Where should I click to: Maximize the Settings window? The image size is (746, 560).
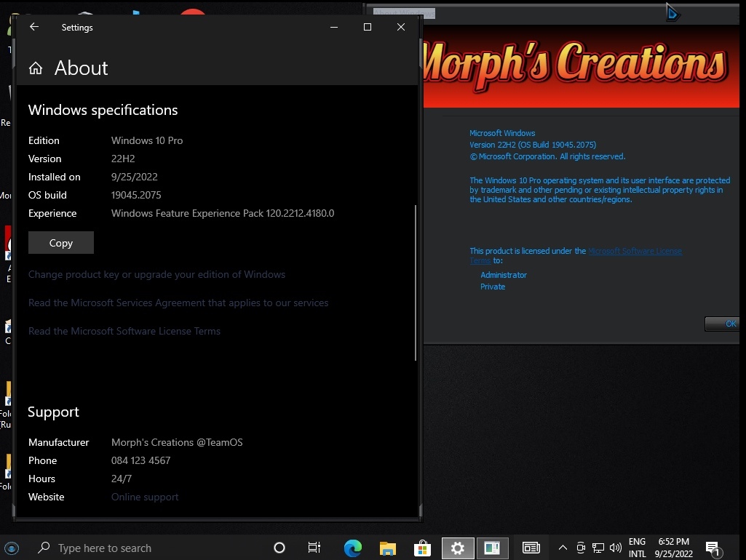click(368, 27)
